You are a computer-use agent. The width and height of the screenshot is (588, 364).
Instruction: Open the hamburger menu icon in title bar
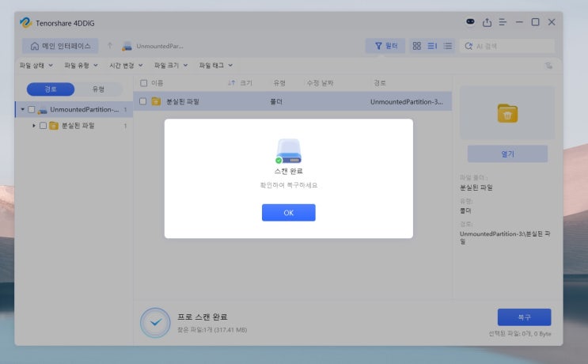503,22
